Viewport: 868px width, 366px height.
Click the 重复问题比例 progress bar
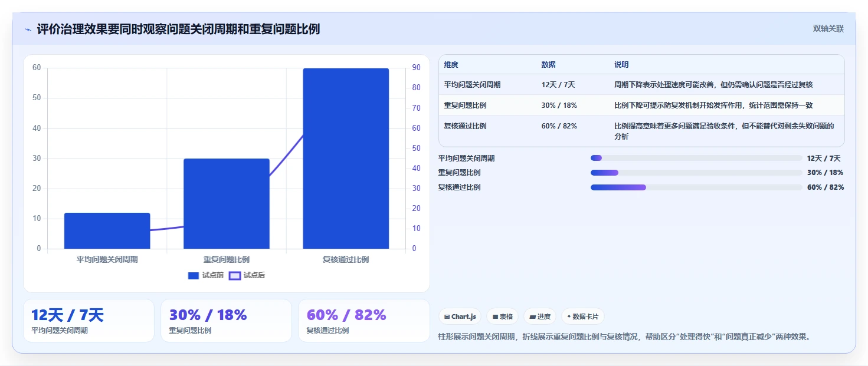point(696,173)
